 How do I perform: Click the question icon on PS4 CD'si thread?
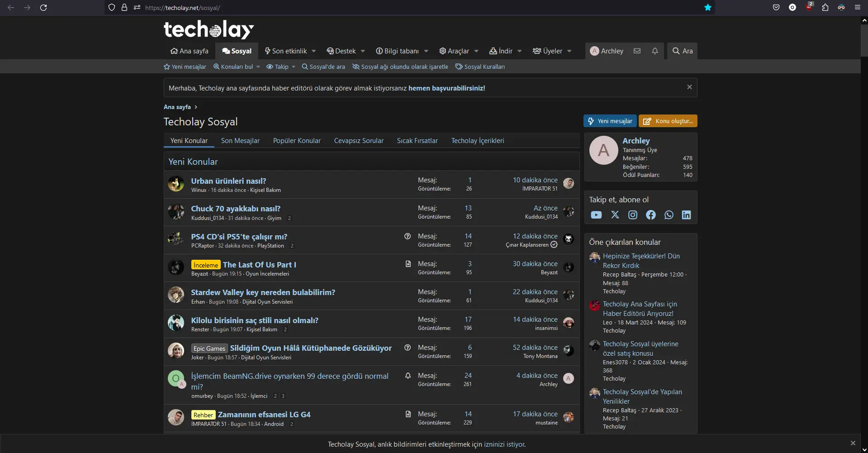pyautogui.click(x=408, y=236)
